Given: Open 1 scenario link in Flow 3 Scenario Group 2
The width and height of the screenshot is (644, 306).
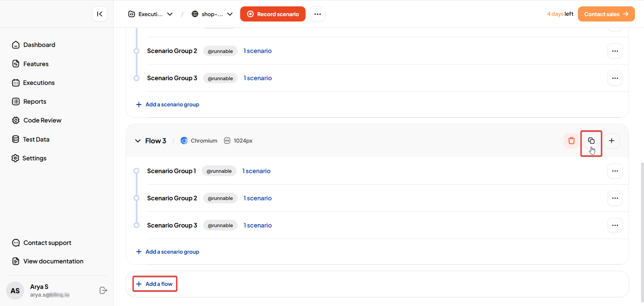Looking at the screenshot, I should click(x=258, y=198).
